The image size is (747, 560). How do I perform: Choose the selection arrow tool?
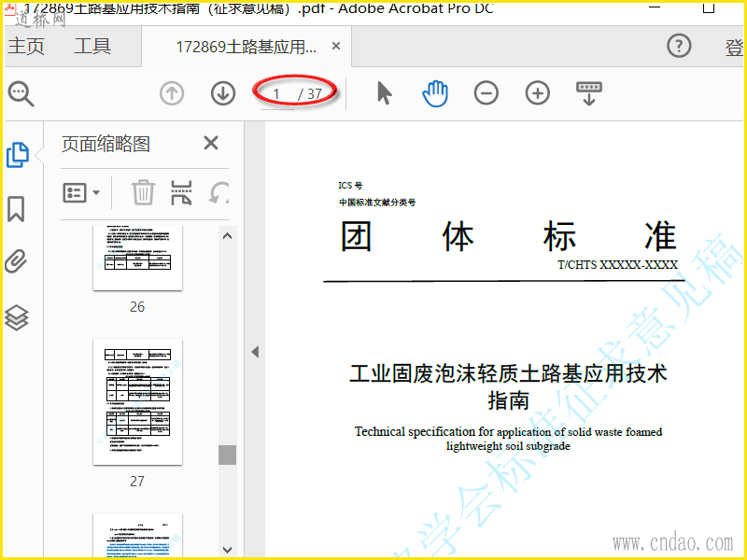[x=384, y=92]
